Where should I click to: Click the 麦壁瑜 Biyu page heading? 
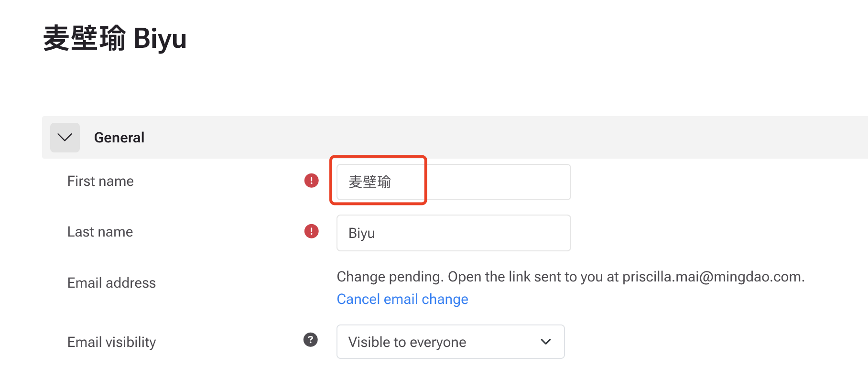(x=115, y=38)
